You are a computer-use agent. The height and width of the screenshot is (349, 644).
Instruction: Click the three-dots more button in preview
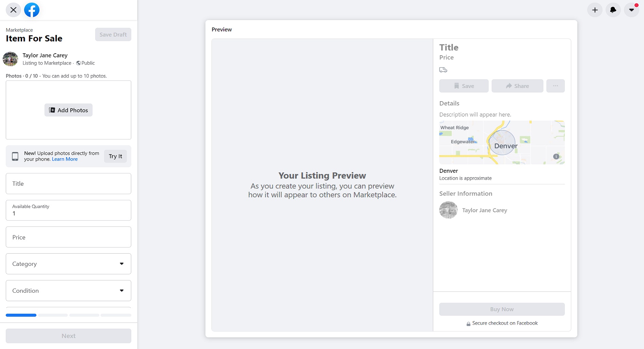tap(555, 86)
